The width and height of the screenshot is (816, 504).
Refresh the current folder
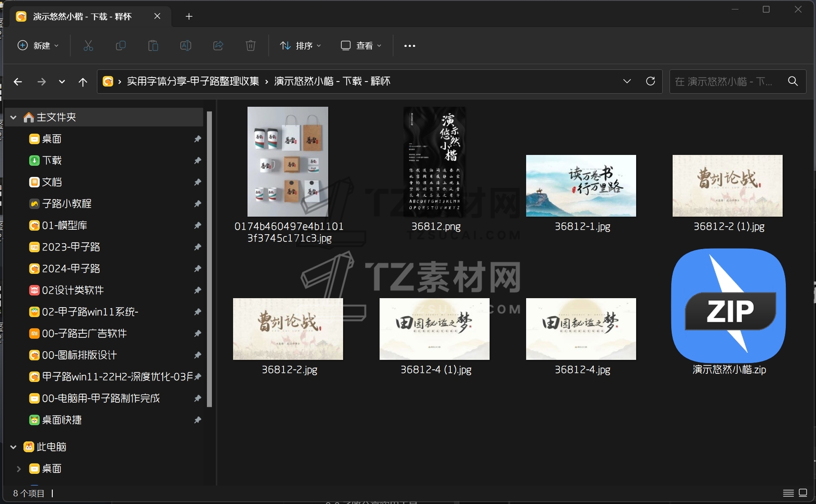(x=650, y=81)
